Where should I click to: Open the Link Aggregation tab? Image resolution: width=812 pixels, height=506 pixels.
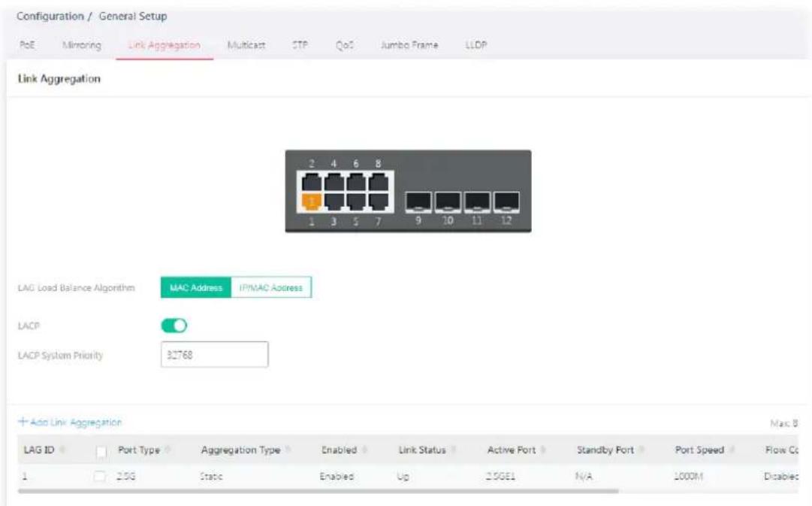(165, 45)
